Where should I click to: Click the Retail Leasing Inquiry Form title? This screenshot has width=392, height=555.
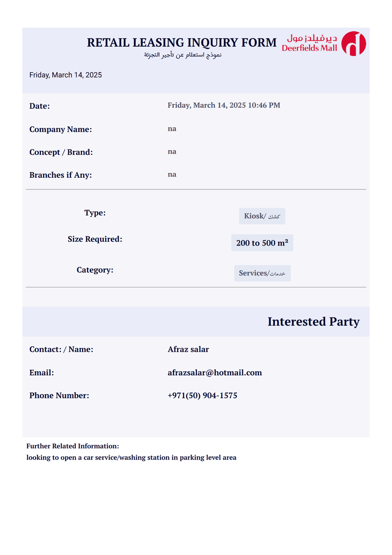[x=182, y=42]
